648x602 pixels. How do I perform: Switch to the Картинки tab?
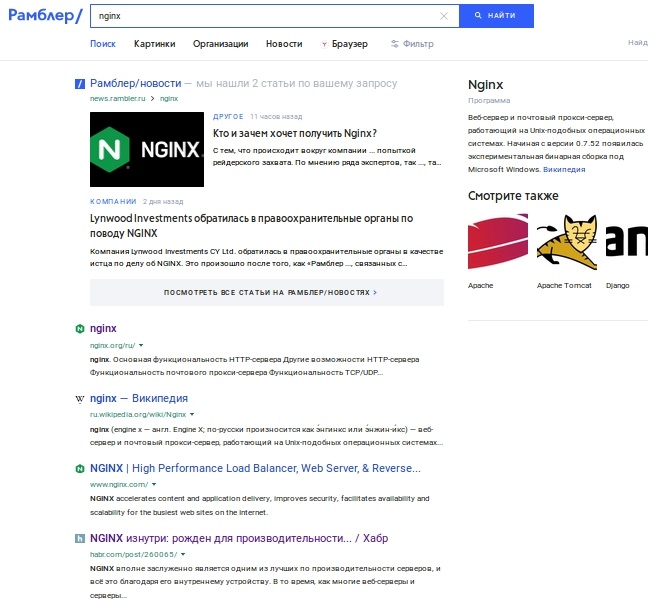click(x=155, y=44)
